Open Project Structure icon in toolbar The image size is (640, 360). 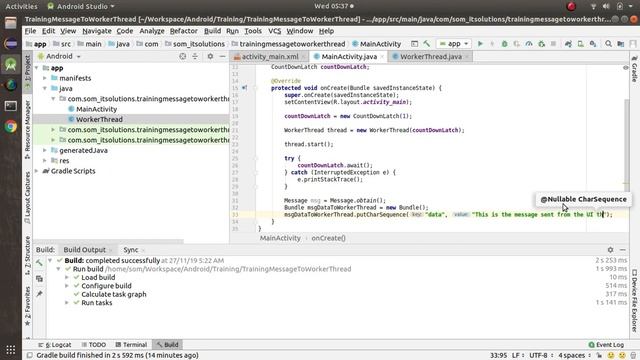pyautogui.click(x=620, y=44)
